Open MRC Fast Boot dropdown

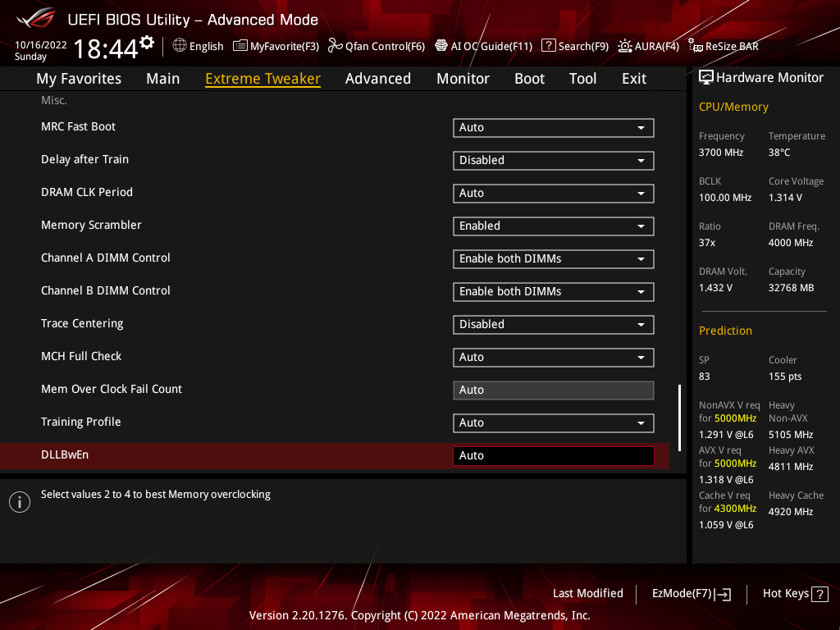[x=554, y=127]
